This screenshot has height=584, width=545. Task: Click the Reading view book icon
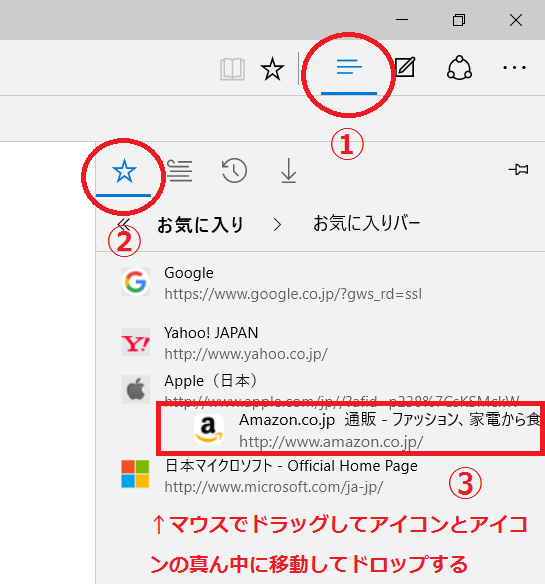click(x=232, y=69)
